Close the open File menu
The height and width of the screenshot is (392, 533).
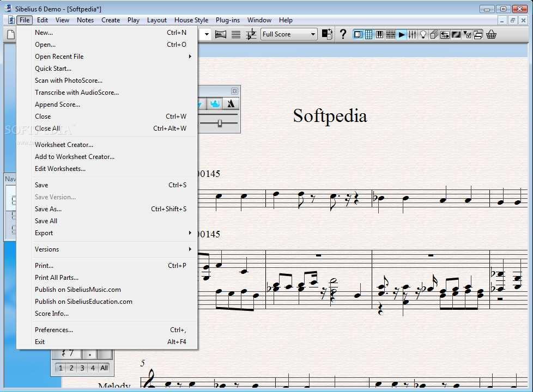[x=25, y=20]
